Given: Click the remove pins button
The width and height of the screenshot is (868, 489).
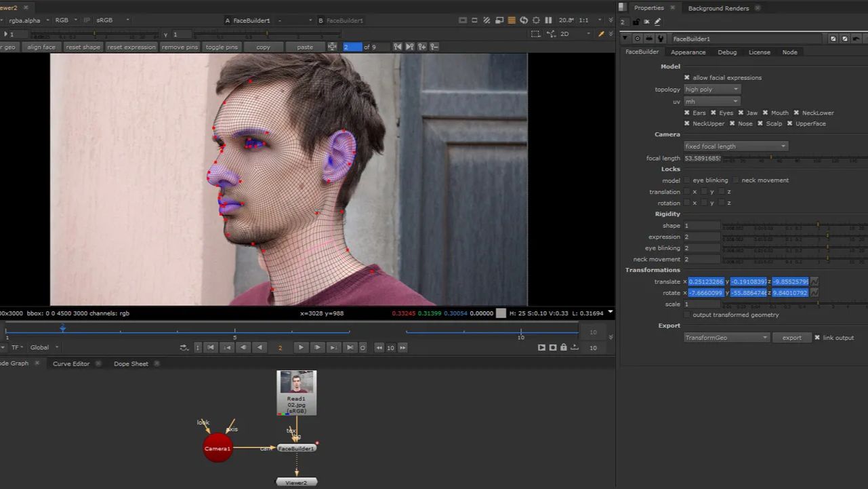Looking at the screenshot, I should click(180, 47).
